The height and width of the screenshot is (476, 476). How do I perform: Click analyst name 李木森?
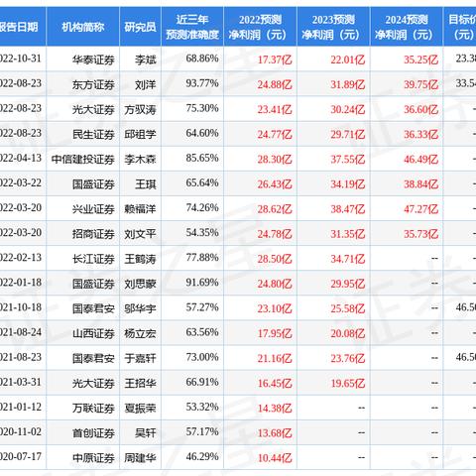click(x=140, y=160)
